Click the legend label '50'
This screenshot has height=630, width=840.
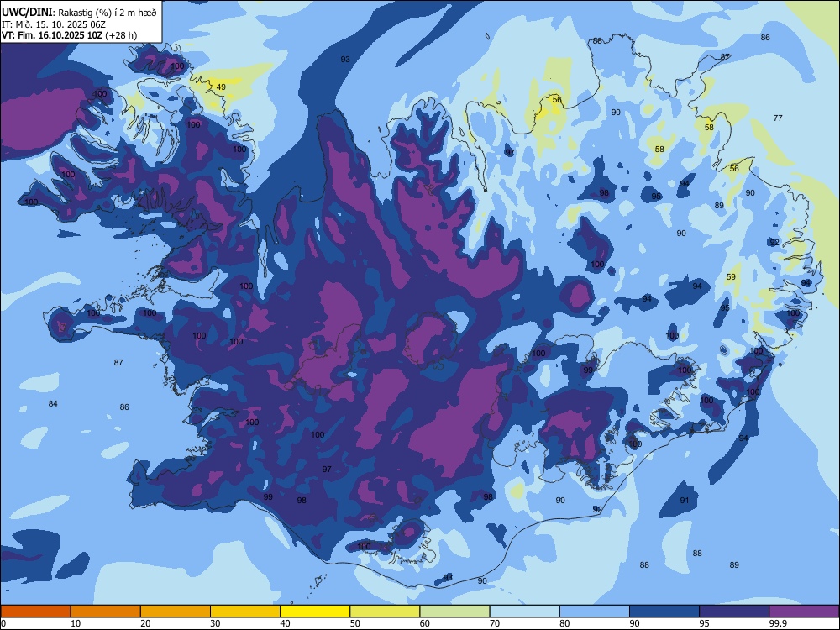[355, 623]
